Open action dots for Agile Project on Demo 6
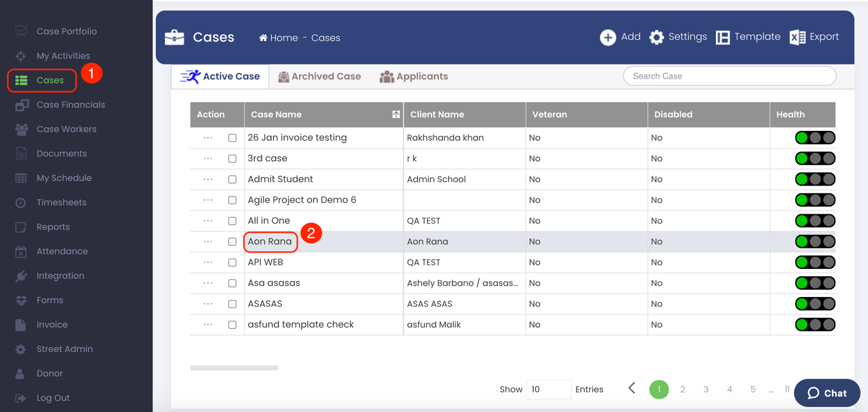 208,200
